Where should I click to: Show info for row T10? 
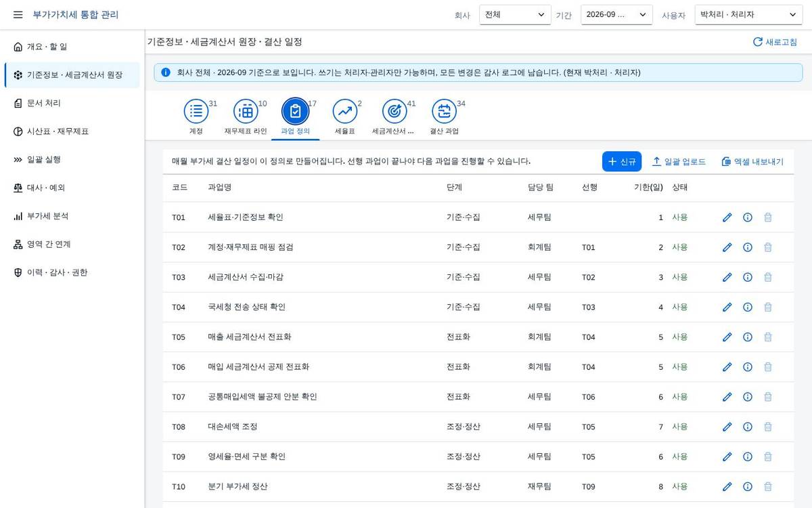point(748,486)
